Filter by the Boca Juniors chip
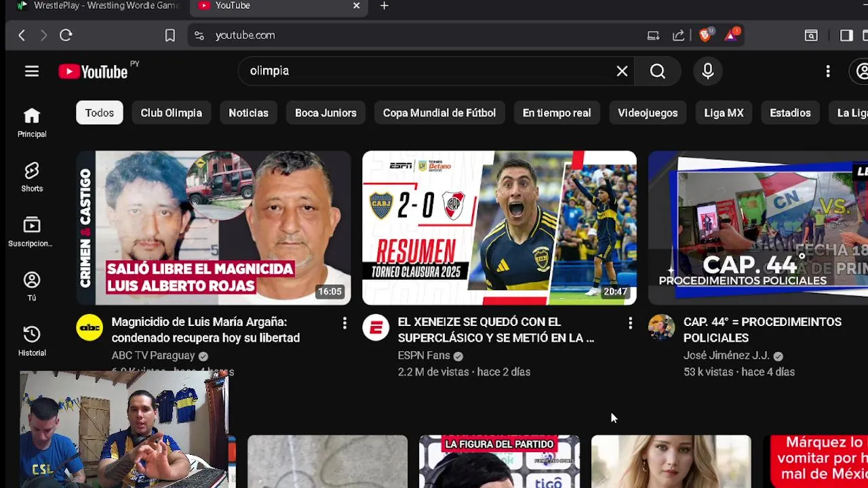This screenshot has width=868, height=488. point(325,113)
